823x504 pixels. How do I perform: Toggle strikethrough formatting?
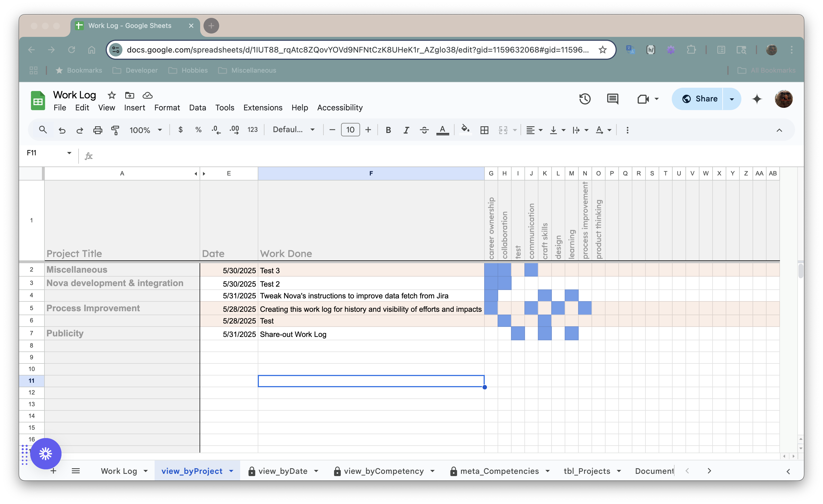pyautogui.click(x=424, y=130)
